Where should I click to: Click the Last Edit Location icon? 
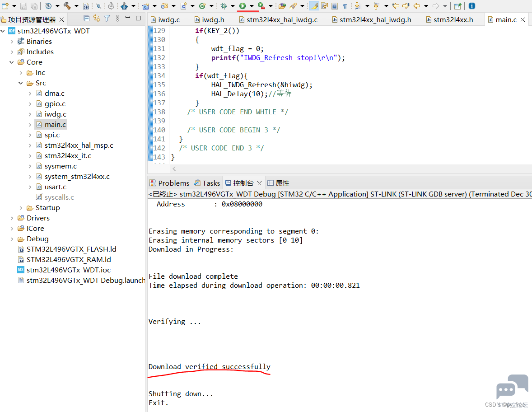(396, 6)
